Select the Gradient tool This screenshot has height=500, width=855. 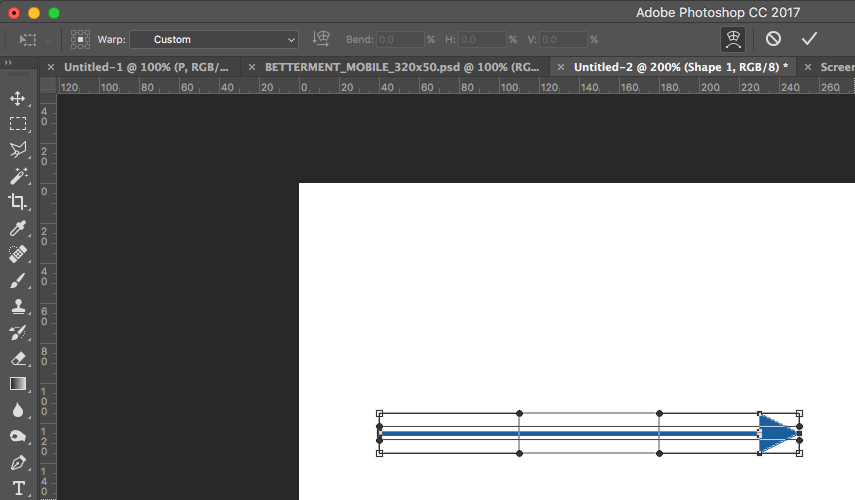(17, 384)
